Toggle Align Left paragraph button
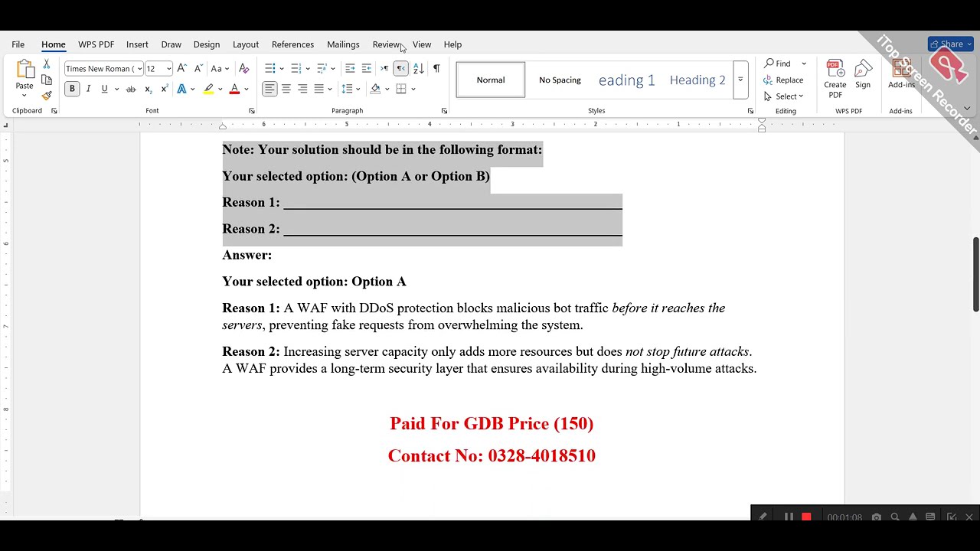 (x=269, y=89)
